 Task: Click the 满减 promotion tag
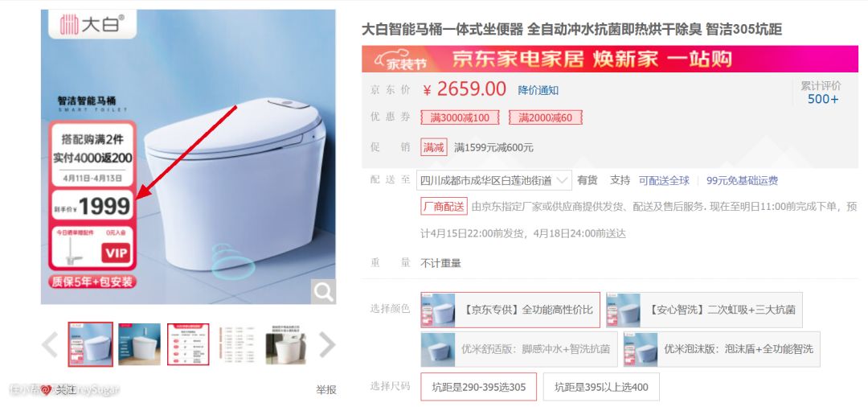pos(433,147)
